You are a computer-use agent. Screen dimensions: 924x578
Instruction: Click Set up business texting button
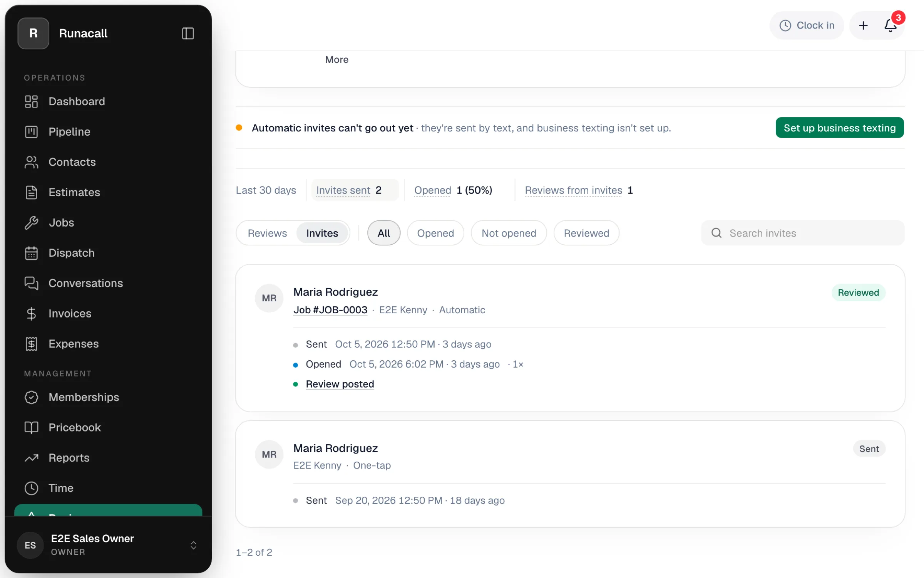pyautogui.click(x=840, y=128)
